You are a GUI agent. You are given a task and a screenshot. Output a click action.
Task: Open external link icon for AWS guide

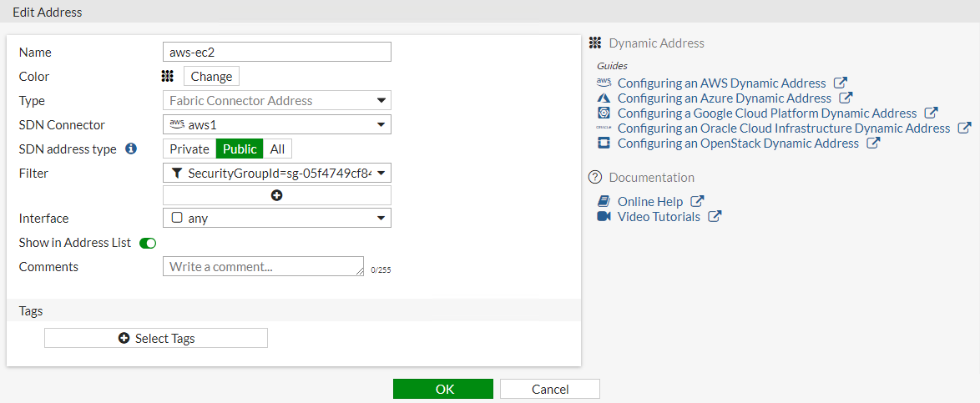[841, 83]
